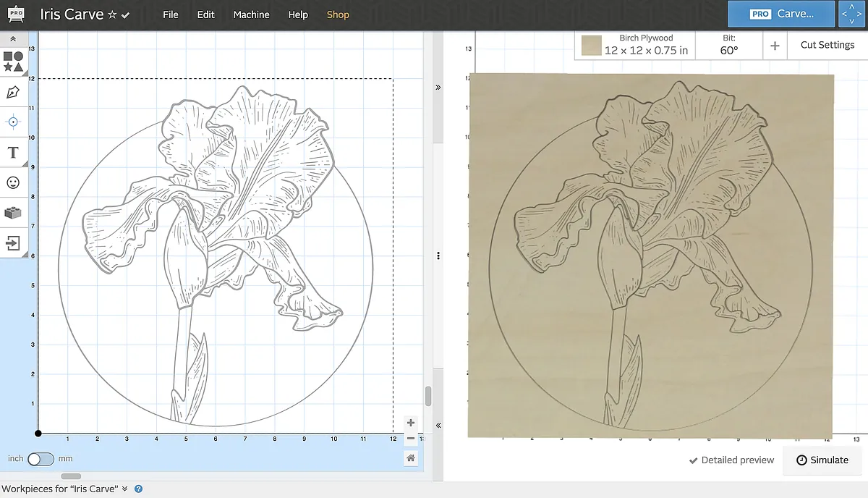Image resolution: width=868 pixels, height=498 pixels.
Task: Open the Machine menu
Action: tap(251, 14)
